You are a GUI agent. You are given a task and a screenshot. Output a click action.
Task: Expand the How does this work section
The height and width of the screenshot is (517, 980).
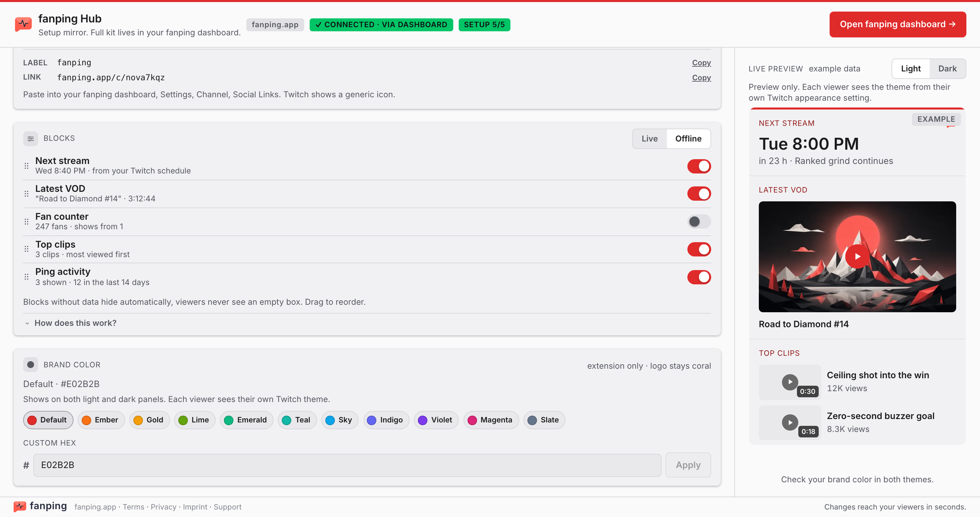point(70,323)
